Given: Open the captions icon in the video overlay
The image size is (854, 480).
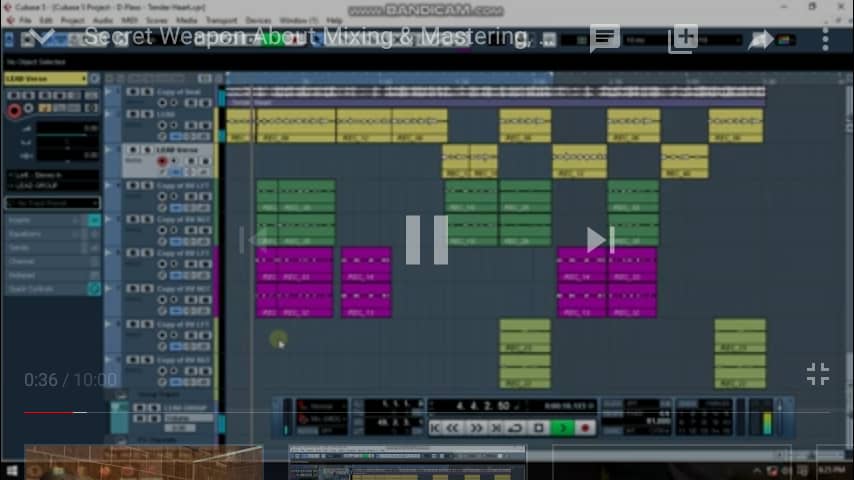Looking at the screenshot, I should click(x=605, y=38).
